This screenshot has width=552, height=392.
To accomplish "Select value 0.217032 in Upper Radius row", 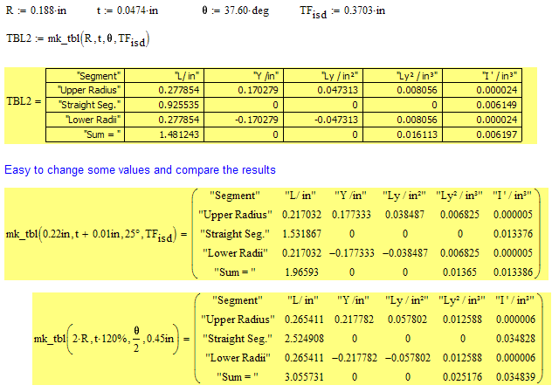I will click(x=301, y=215).
